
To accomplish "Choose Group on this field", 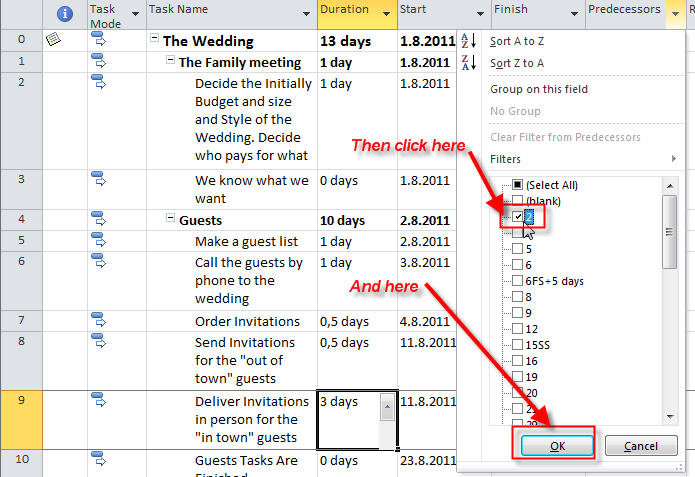I will 539,89.
